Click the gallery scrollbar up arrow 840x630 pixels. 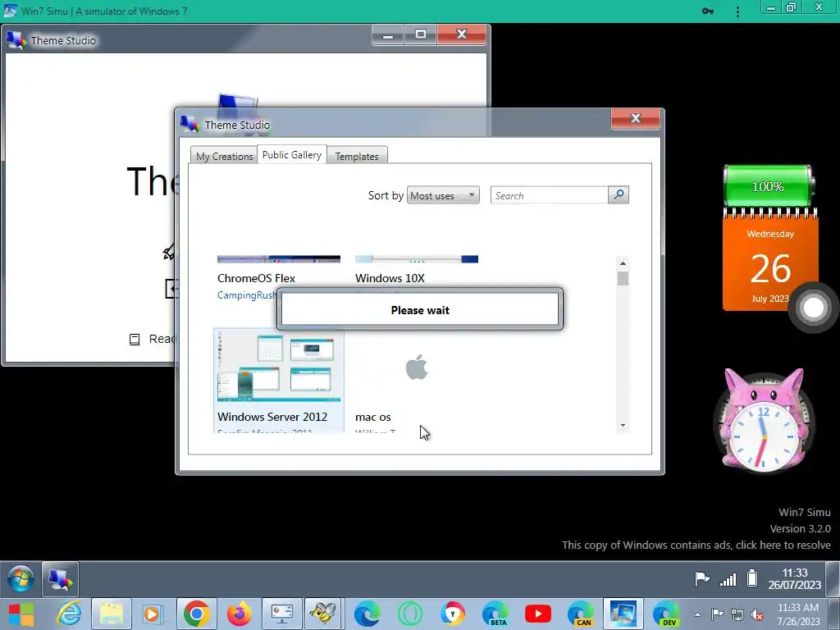point(623,263)
